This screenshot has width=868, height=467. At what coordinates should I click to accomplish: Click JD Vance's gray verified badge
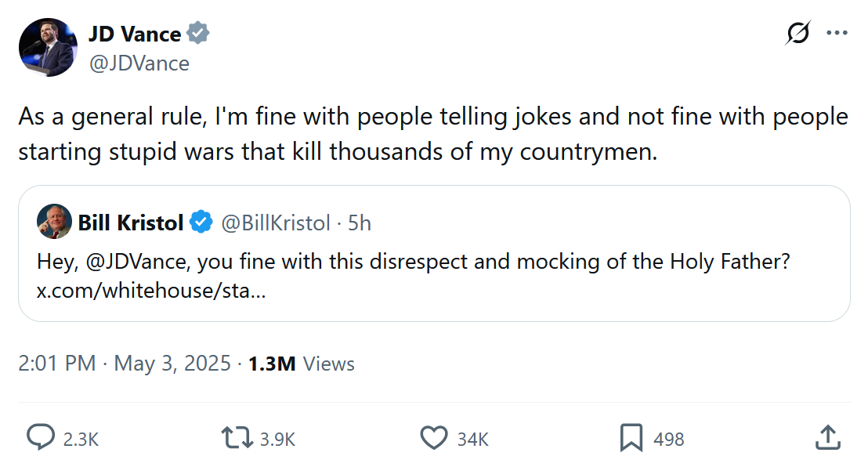click(197, 34)
